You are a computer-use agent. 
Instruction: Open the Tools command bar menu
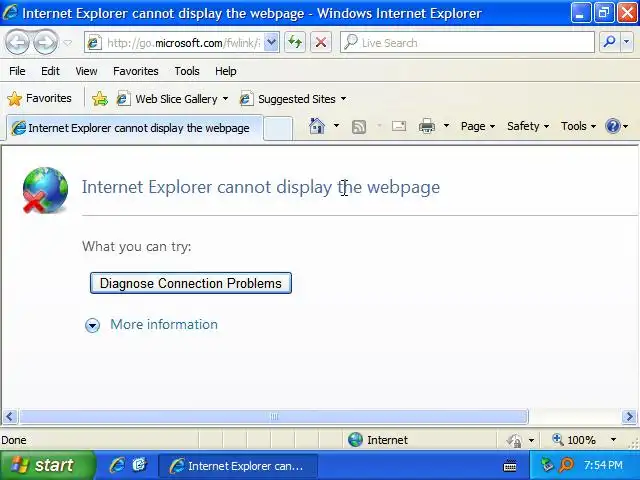578,126
